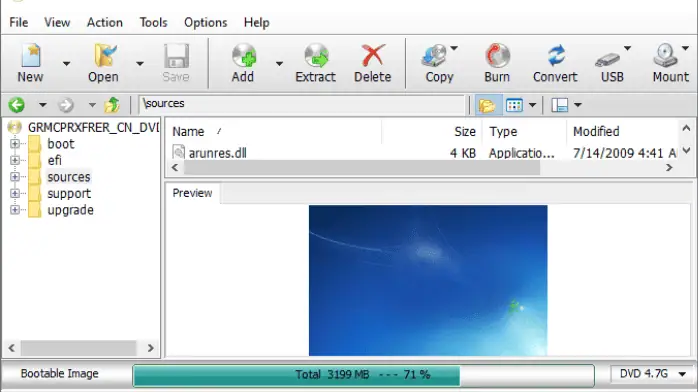Select the efi folder in tree
Image resolution: width=698 pixels, height=392 pixels.
point(54,160)
